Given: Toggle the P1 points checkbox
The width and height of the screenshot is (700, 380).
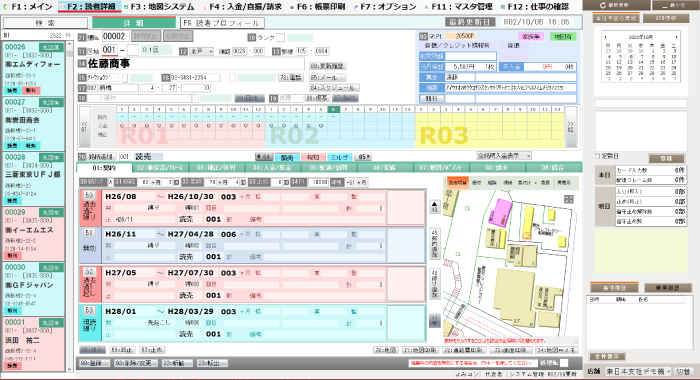Looking at the screenshot, I should 432,37.
